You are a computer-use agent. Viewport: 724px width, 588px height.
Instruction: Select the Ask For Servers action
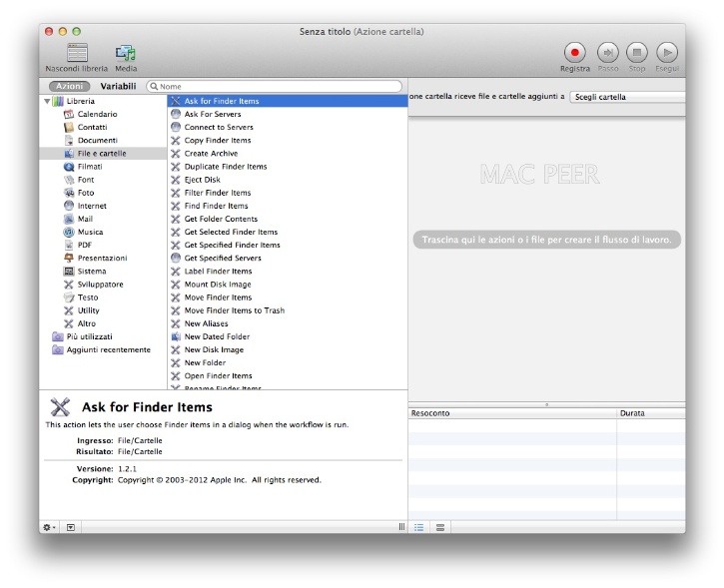(288, 114)
